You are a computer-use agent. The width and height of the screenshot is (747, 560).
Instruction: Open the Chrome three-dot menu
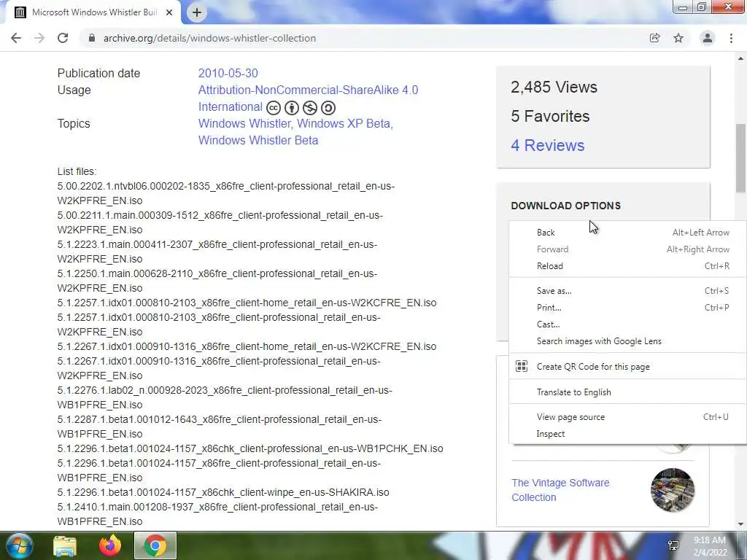pyautogui.click(x=731, y=38)
